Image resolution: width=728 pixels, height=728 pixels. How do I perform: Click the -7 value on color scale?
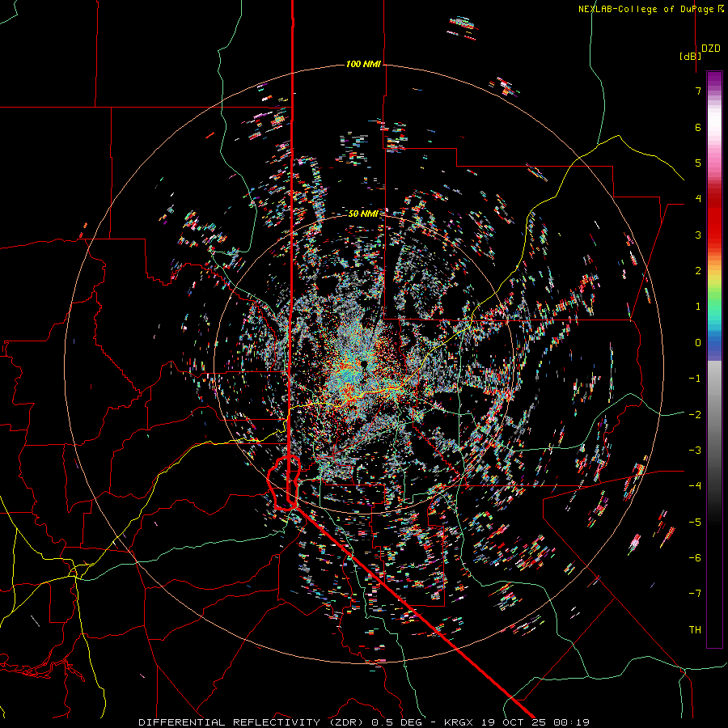click(695, 594)
